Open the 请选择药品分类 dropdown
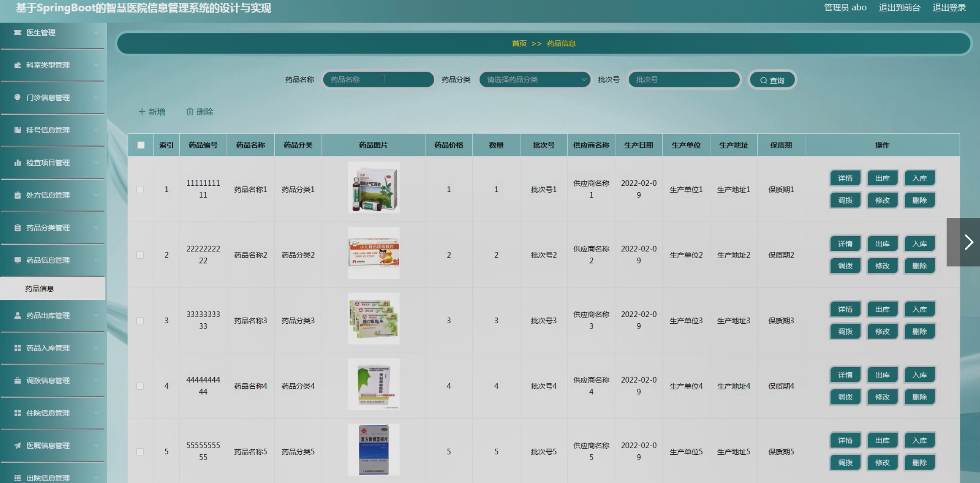The width and height of the screenshot is (980, 483). click(534, 80)
